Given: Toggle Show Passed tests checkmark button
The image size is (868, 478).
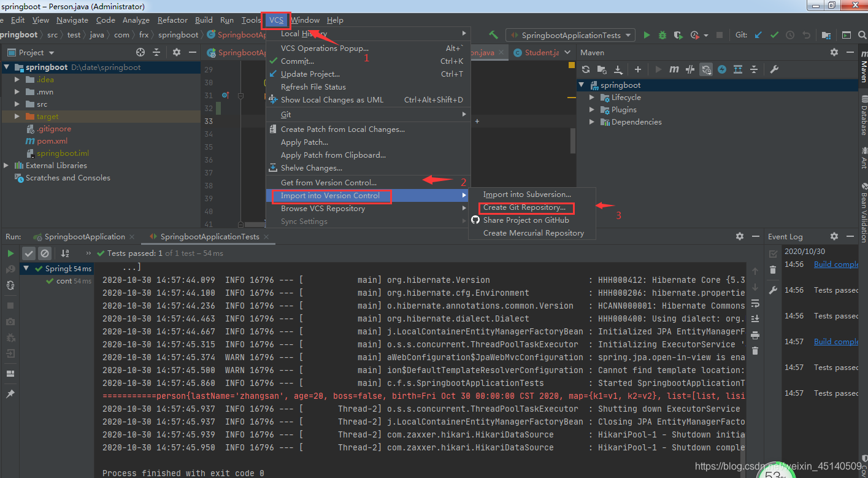Looking at the screenshot, I should coord(29,253).
